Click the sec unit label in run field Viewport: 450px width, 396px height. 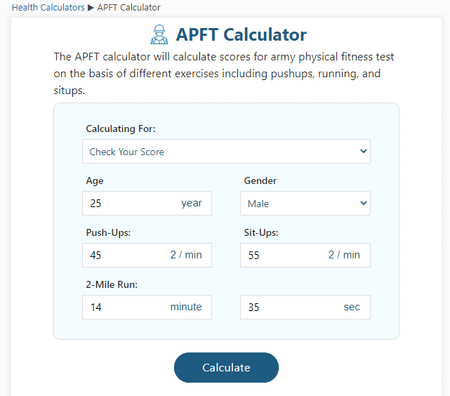tap(352, 307)
